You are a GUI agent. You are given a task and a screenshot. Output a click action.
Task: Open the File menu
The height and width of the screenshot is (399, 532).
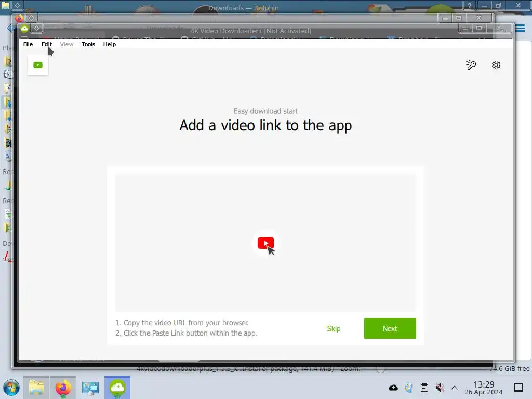coord(28,44)
